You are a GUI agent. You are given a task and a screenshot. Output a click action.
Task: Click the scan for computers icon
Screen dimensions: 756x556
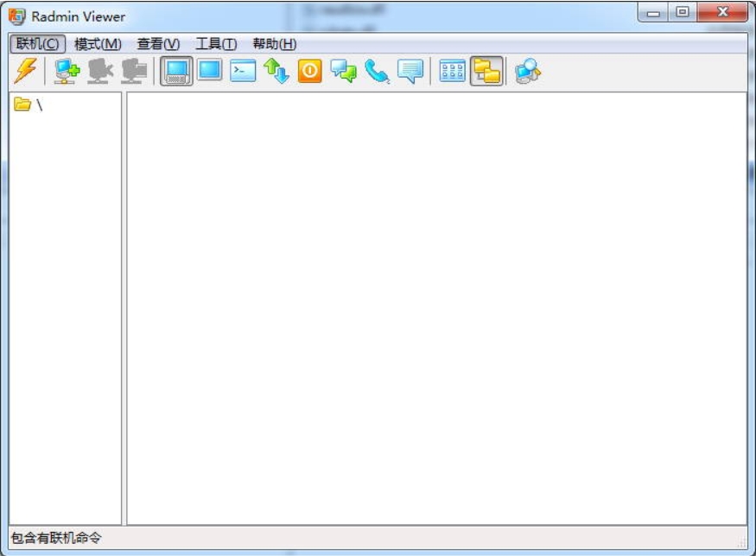click(529, 71)
